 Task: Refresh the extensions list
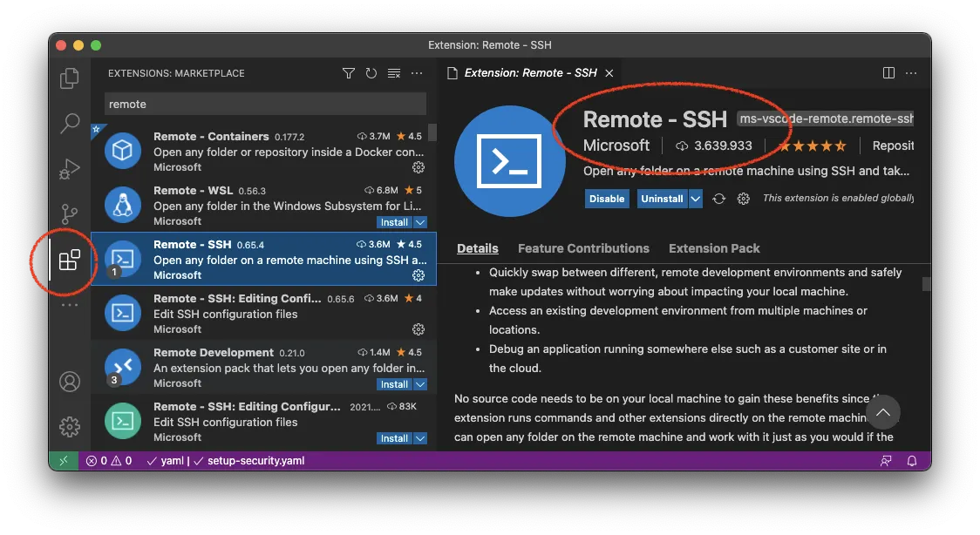pos(371,73)
